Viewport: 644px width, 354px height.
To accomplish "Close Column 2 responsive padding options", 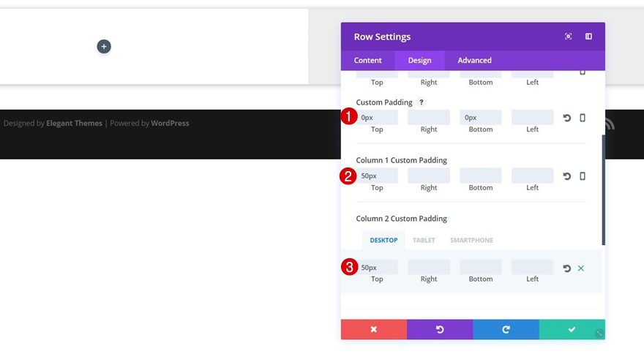I will [x=581, y=268].
